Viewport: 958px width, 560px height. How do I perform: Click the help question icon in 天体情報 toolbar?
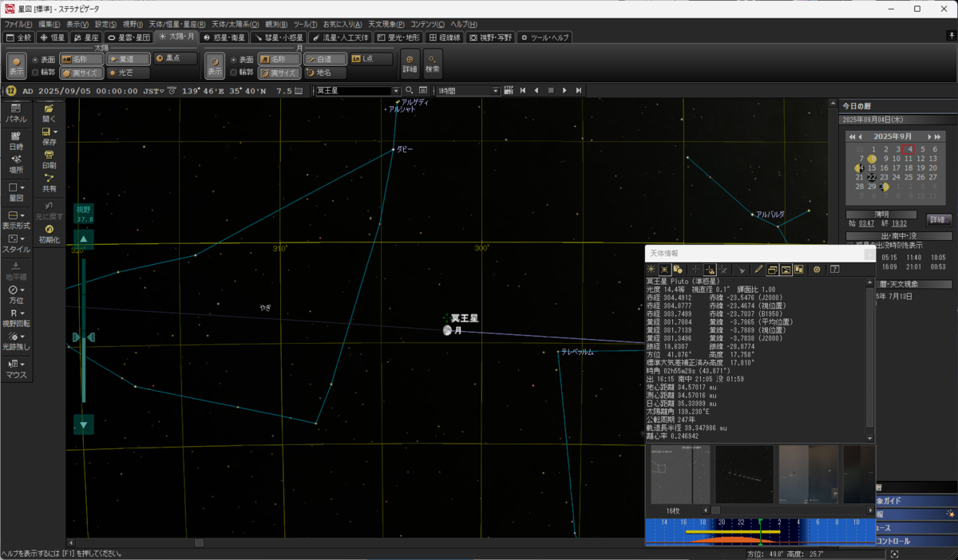(835, 270)
